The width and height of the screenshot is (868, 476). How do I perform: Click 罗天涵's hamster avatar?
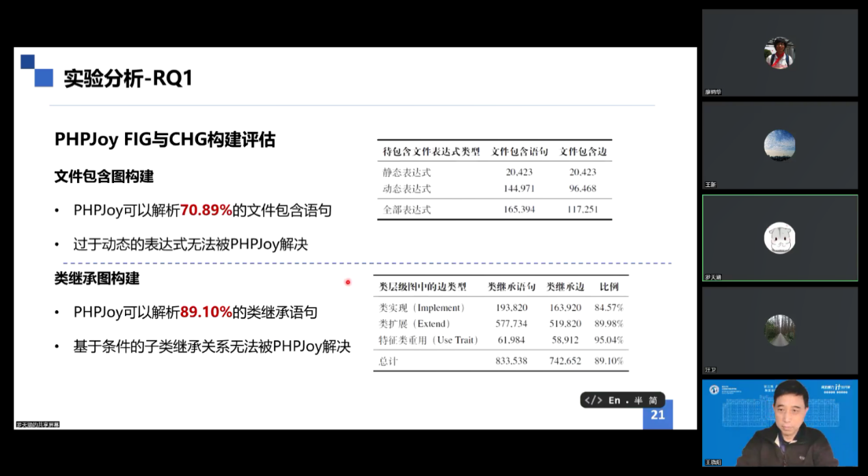[x=779, y=238]
